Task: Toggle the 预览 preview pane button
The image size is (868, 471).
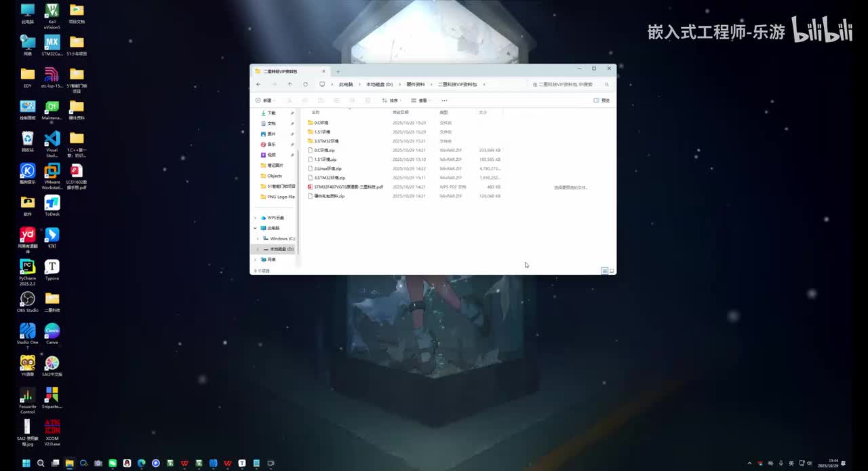Action: coord(601,100)
